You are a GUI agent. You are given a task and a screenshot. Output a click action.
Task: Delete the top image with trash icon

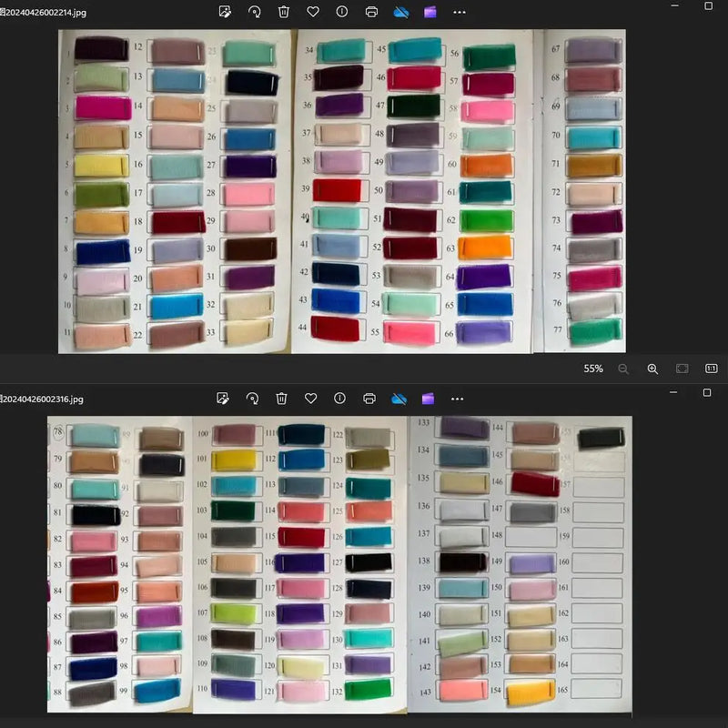284,12
